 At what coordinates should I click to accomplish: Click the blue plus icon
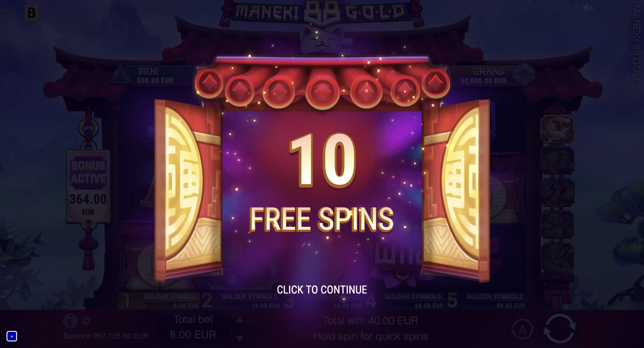pos(12,336)
